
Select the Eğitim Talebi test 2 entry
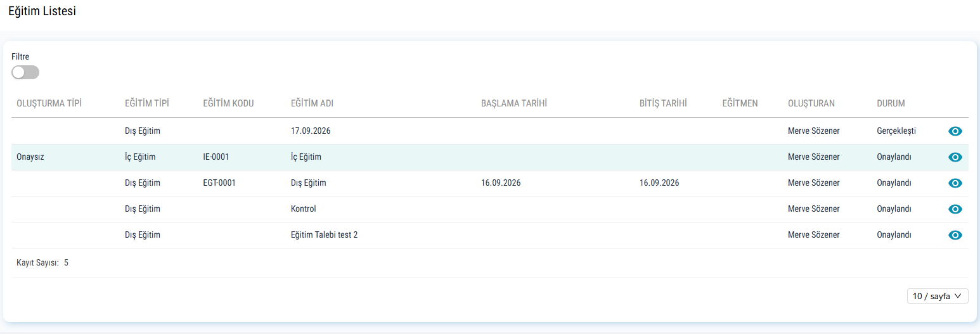tap(324, 235)
